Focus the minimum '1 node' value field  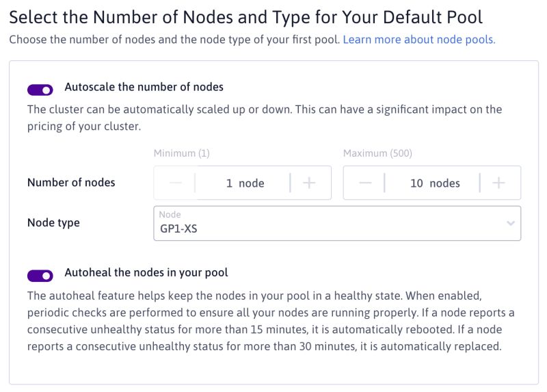pyautogui.click(x=243, y=183)
